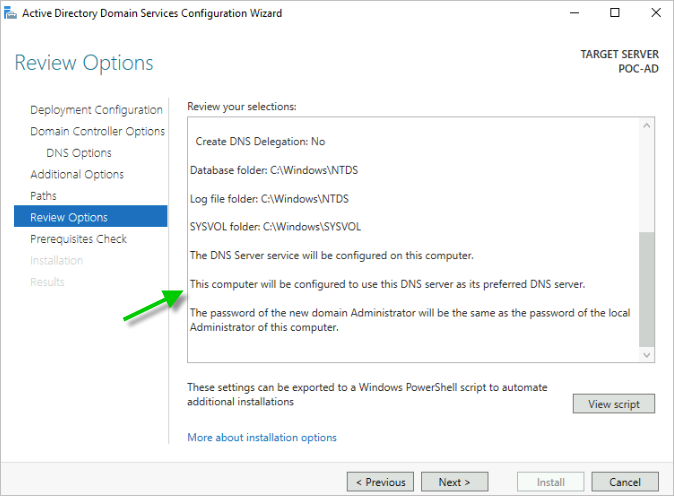The image size is (674, 496).
Task: Proceed with the Next button
Action: 454,482
